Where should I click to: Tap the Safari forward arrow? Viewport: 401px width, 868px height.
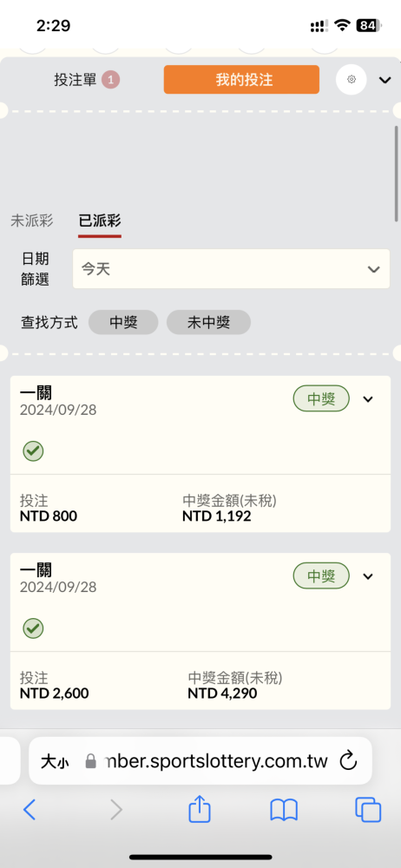pyautogui.click(x=115, y=810)
